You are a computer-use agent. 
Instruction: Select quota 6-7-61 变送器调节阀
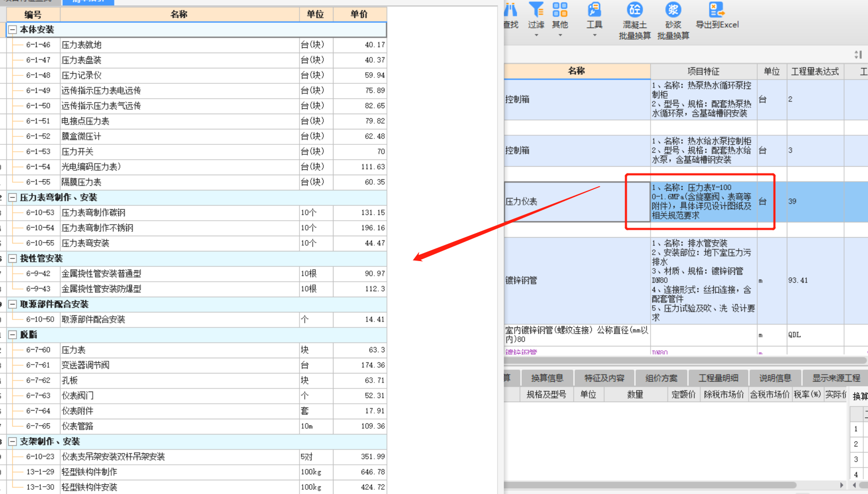pyautogui.click(x=196, y=365)
